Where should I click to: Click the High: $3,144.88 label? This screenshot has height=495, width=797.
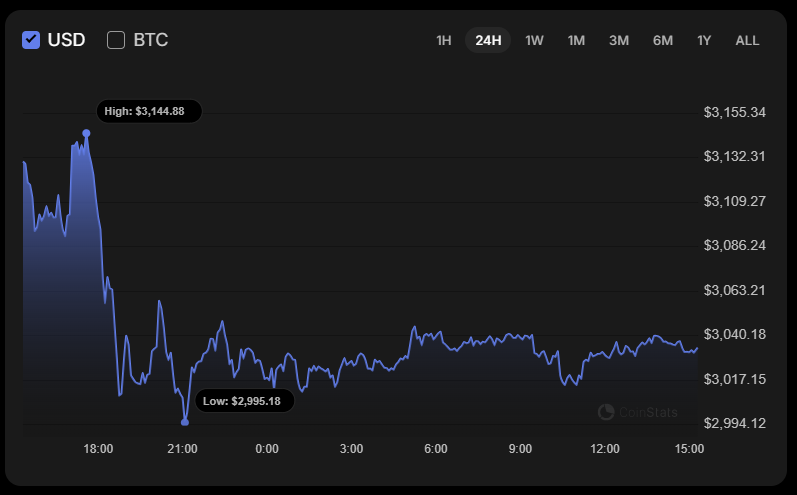[x=149, y=111]
